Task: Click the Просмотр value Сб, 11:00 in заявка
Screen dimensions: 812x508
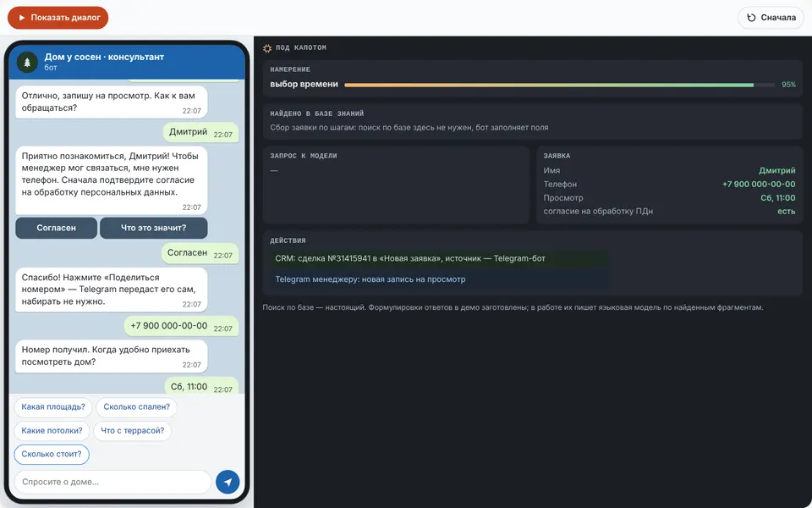Action: coord(778,198)
